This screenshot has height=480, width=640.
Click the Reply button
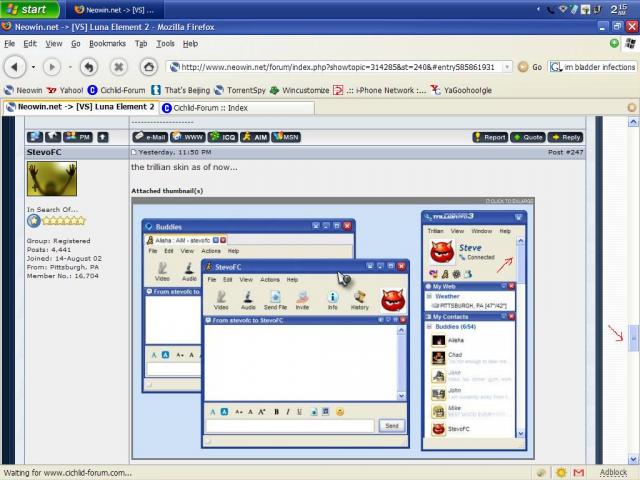click(566, 138)
